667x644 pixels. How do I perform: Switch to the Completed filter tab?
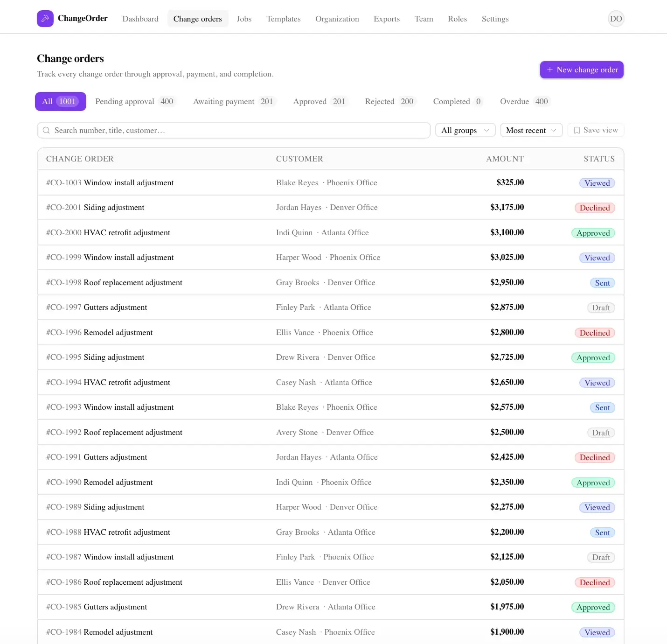pyautogui.click(x=458, y=101)
